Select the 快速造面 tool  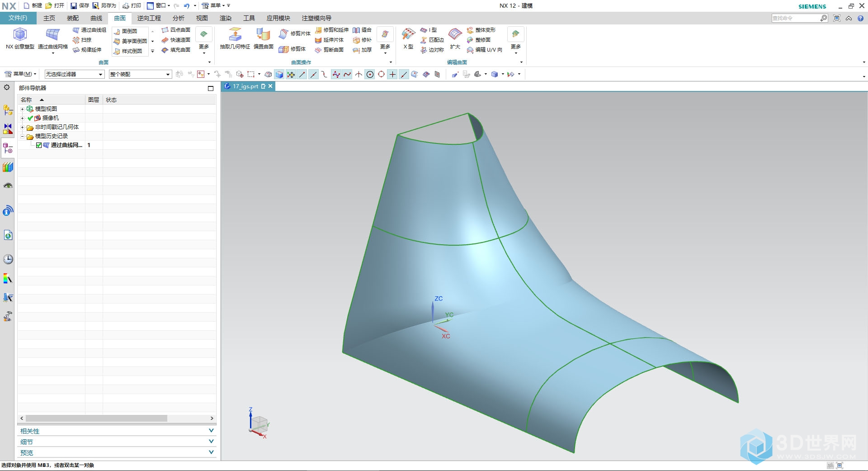tap(176, 40)
